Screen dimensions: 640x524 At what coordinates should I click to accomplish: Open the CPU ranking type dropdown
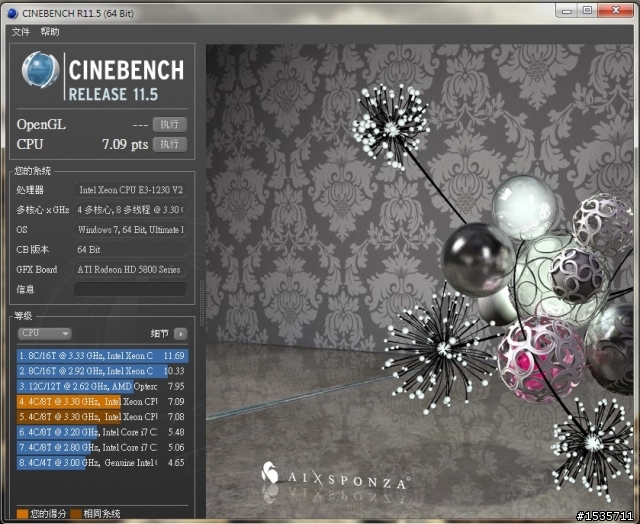[44, 333]
